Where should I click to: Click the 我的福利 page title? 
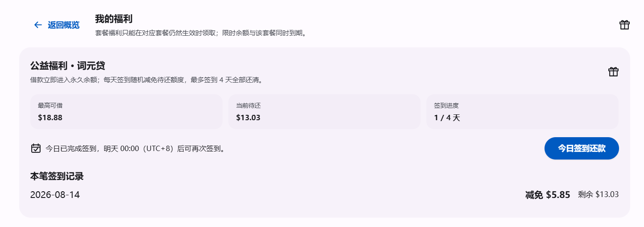point(114,19)
